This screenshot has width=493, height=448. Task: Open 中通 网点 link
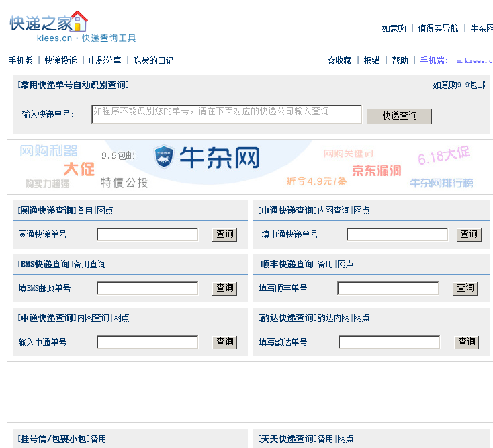pos(121,318)
